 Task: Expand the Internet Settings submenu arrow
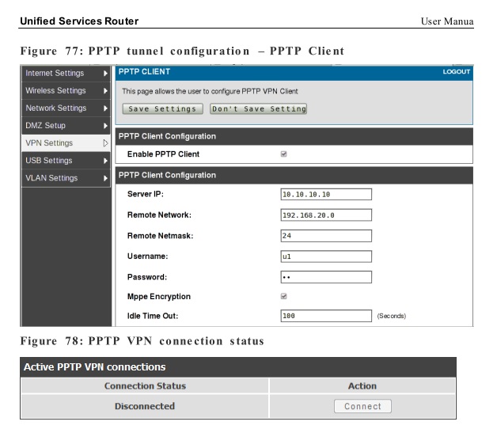(106, 74)
